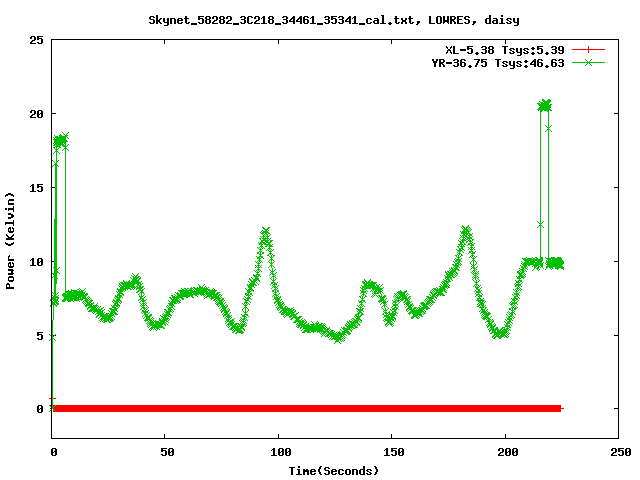Viewport: 640px width, 480px height.
Task: Click the green YR legend line sample
Action: (x=588, y=63)
